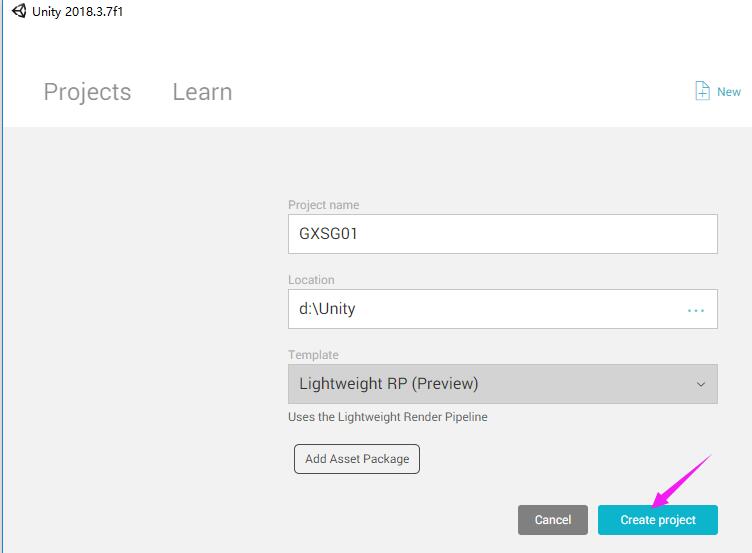Viewport: 752px width, 553px height.
Task: Click the Location label text
Action: [x=311, y=280]
